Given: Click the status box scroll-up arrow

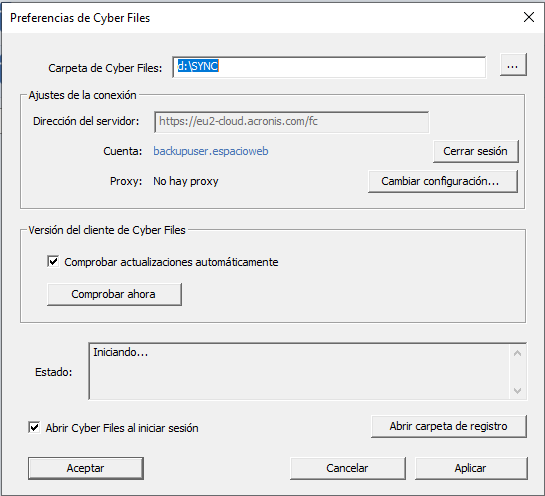Looking at the screenshot, I should pos(517,353).
